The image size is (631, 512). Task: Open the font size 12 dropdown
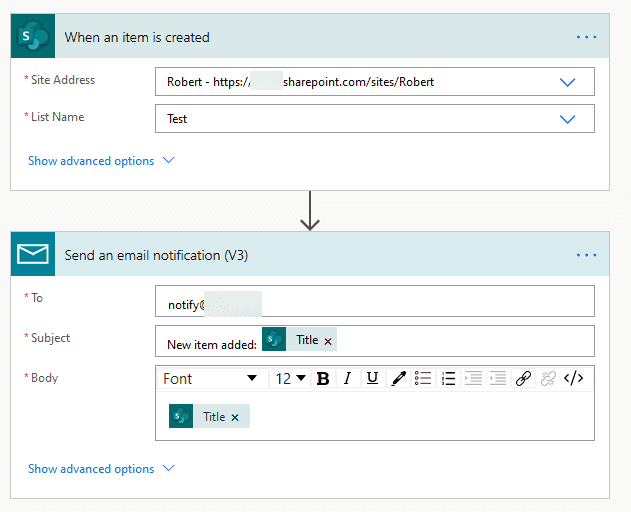click(290, 378)
